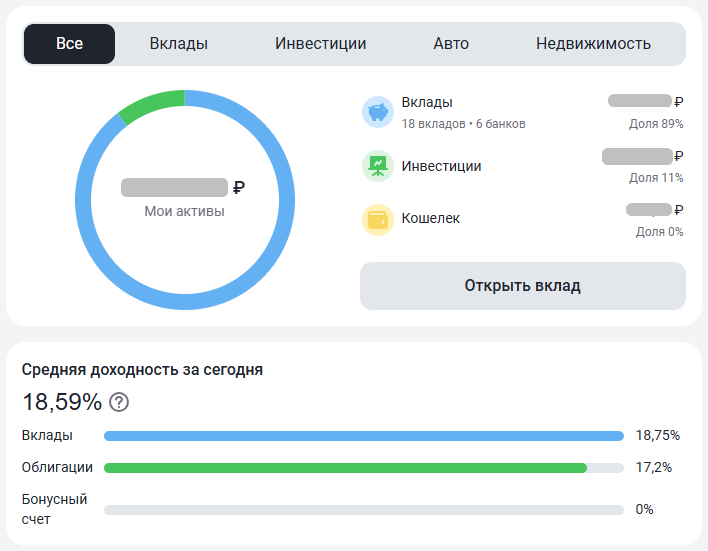Screen dimensions: 708x551
Task: Switch to the "Вклады" tab
Action: (179, 44)
